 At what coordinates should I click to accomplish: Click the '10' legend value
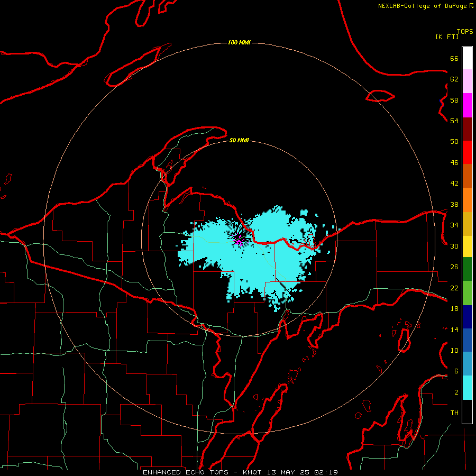click(x=454, y=350)
